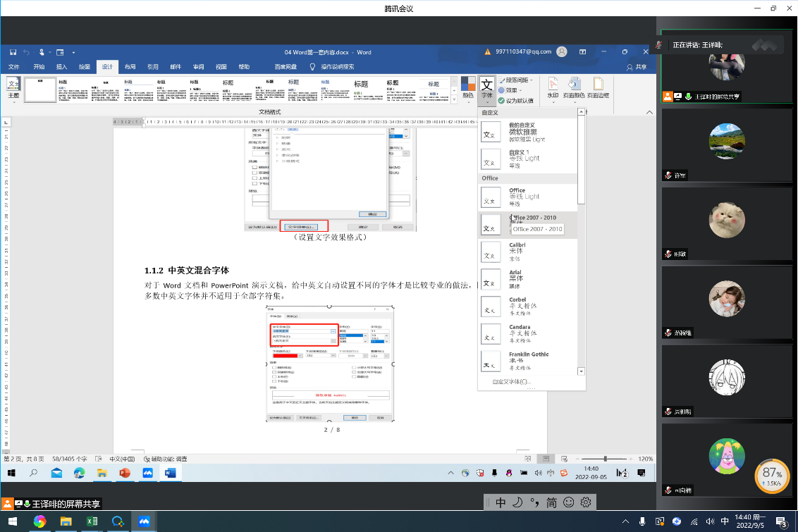Open the References (引用) ribbon tab

(x=152, y=67)
